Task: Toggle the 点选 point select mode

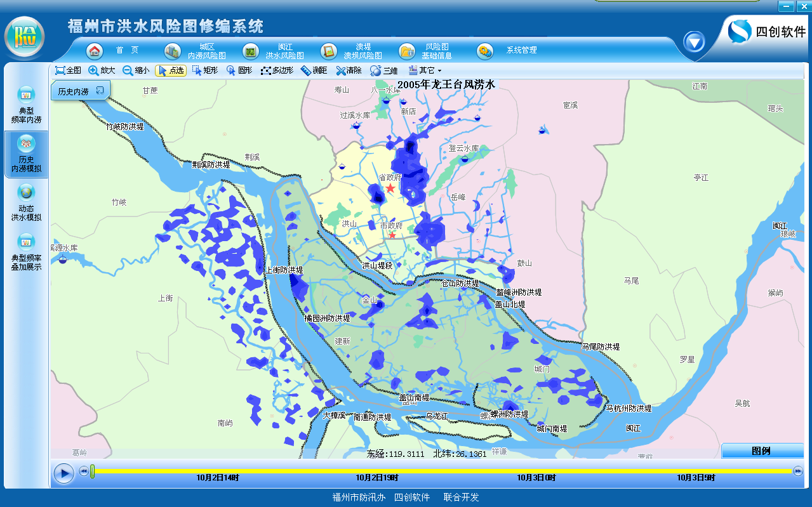Action: coord(170,70)
